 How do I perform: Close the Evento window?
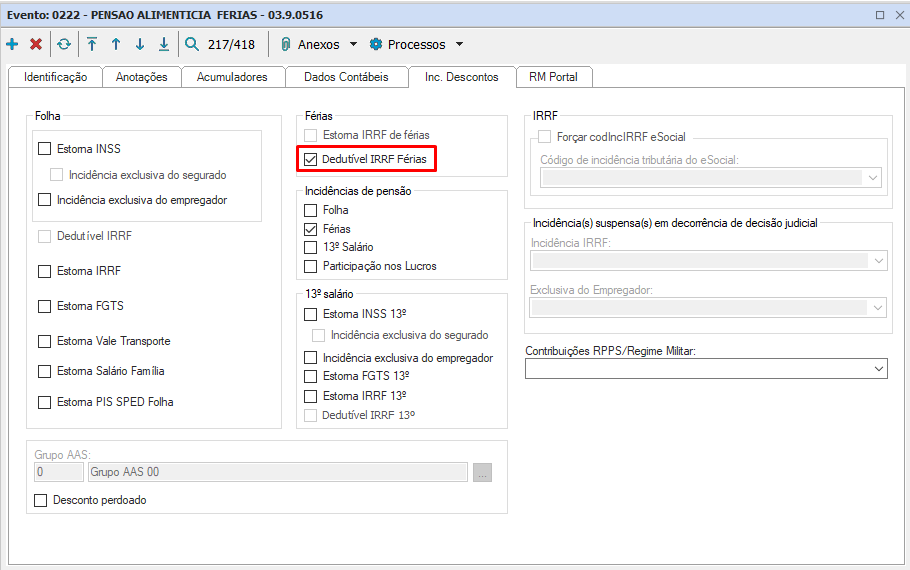coord(900,15)
